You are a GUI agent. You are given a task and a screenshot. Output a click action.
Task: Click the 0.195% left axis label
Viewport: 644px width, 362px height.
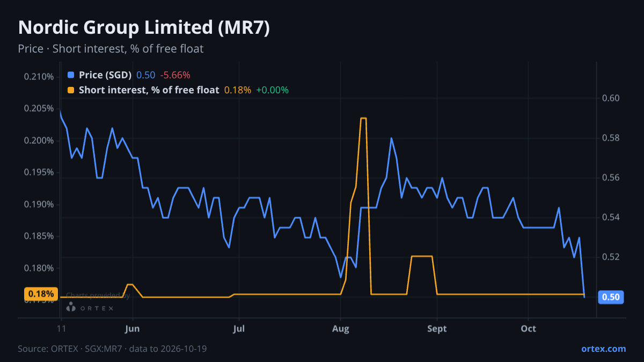click(x=39, y=172)
